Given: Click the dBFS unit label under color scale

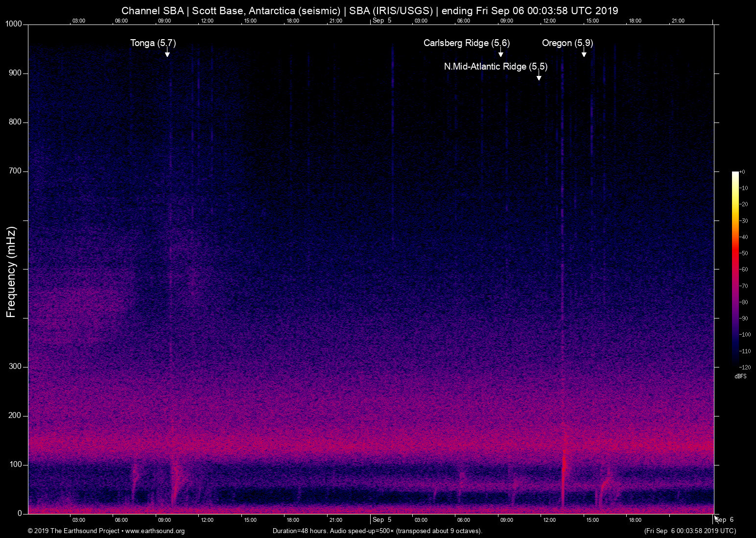Looking at the screenshot, I should pos(740,376).
